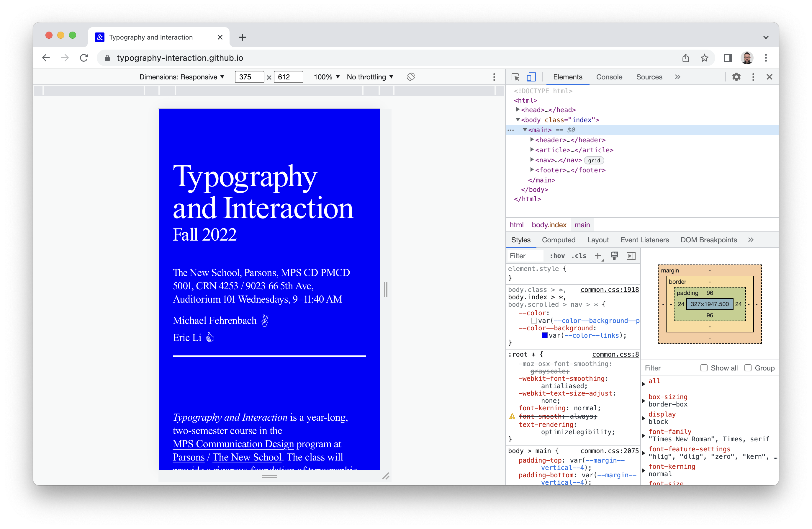Toggle the browser side panel
812x529 pixels.
728,58
